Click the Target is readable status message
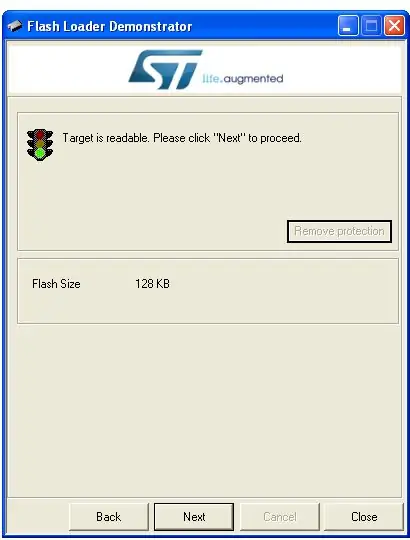Viewport: 410px width, 540px height. point(182,138)
